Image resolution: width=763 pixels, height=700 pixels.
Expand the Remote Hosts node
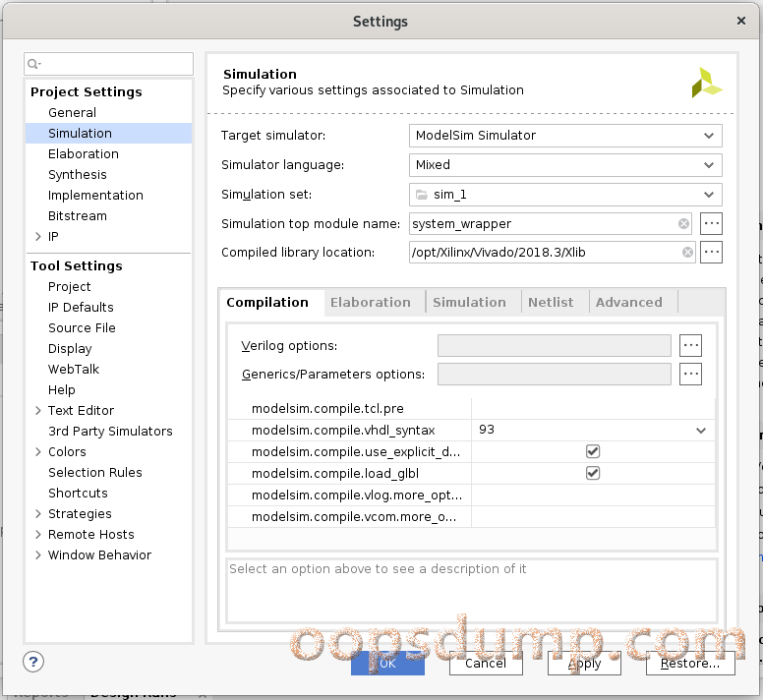coord(38,534)
